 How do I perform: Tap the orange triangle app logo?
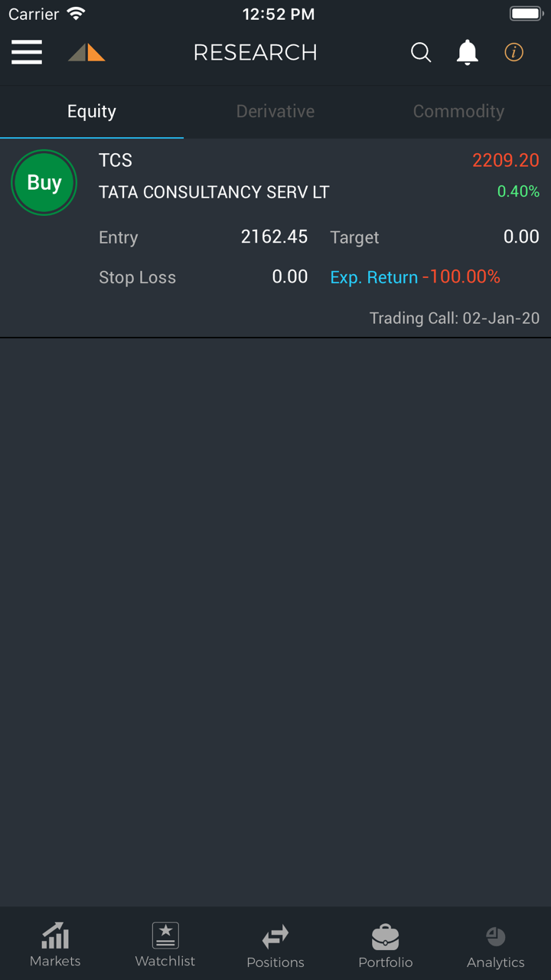coord(86,52)
